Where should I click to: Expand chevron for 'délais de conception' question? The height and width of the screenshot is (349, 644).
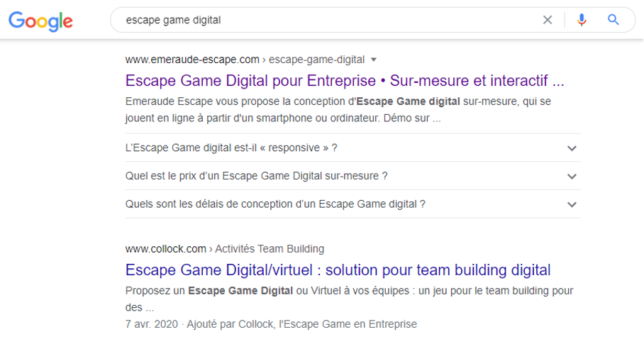tap(572, 204)
